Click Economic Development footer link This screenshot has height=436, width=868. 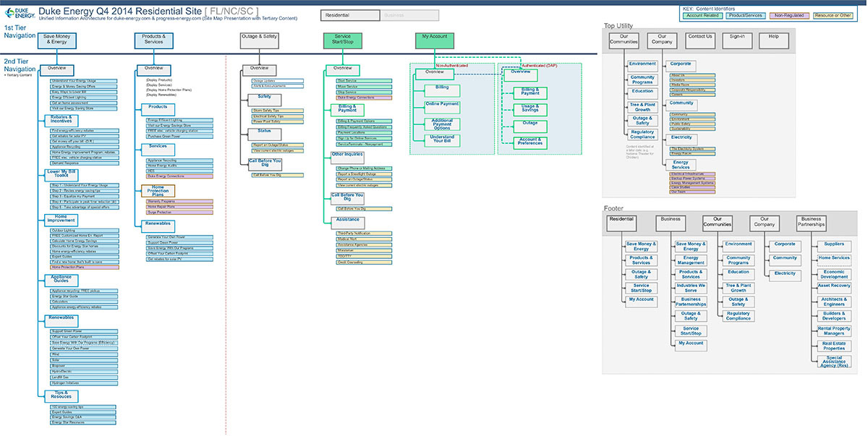coord(834,273)
